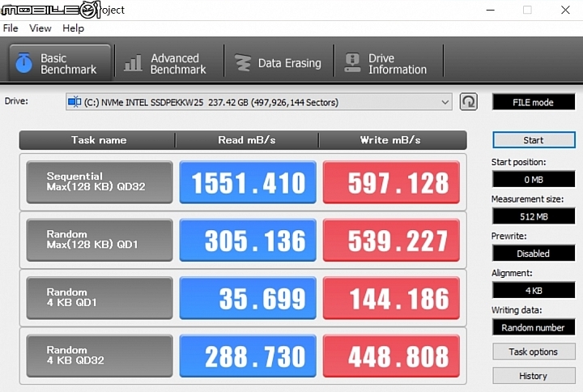This screenshot has width=583, height=392.
Task: Click the drive icon beside (C:) NVMe
Action: tap(74, 101)
